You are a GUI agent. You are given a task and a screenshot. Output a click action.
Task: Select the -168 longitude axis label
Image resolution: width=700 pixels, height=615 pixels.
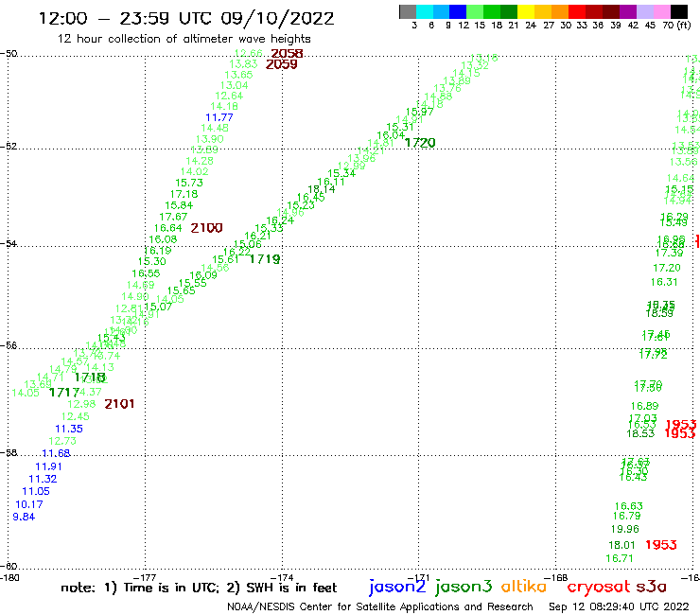[556, 578]
